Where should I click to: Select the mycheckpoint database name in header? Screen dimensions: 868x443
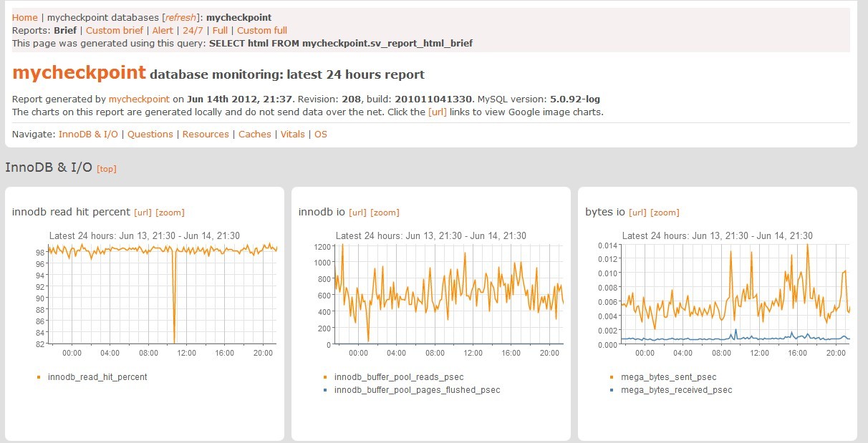(x=239, y=17)
